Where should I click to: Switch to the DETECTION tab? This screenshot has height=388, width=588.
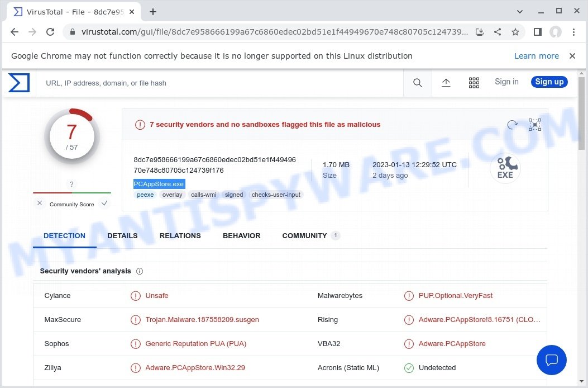coord(65,236)
